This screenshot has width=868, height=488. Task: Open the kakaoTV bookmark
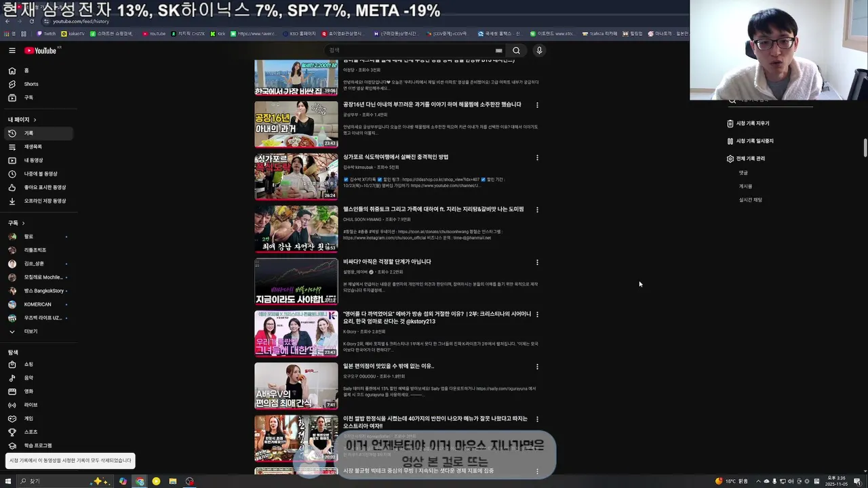(73, 33)
